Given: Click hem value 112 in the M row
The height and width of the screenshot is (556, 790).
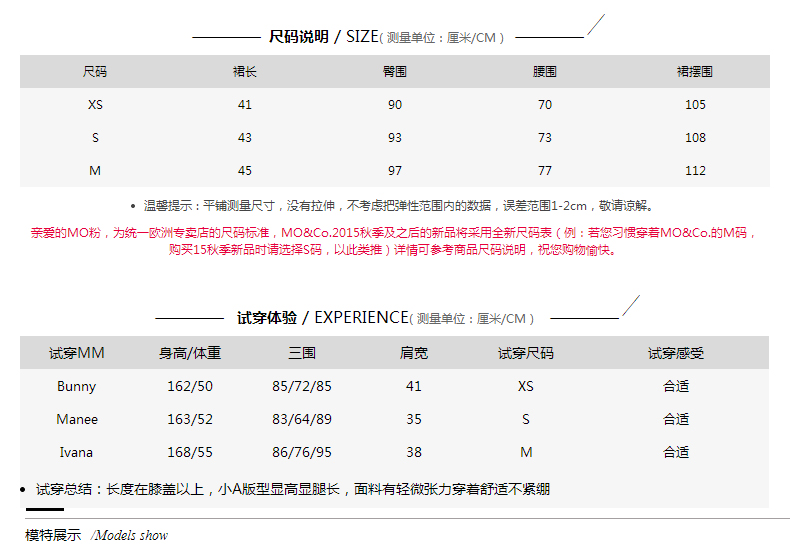Looking at the screenshot, I should tap(695, 171).
